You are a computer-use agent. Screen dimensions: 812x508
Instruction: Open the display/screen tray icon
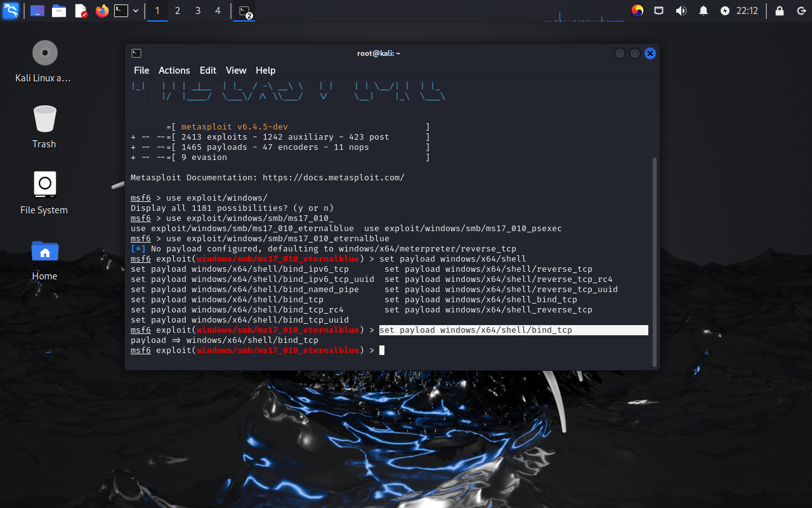(659, 11)
